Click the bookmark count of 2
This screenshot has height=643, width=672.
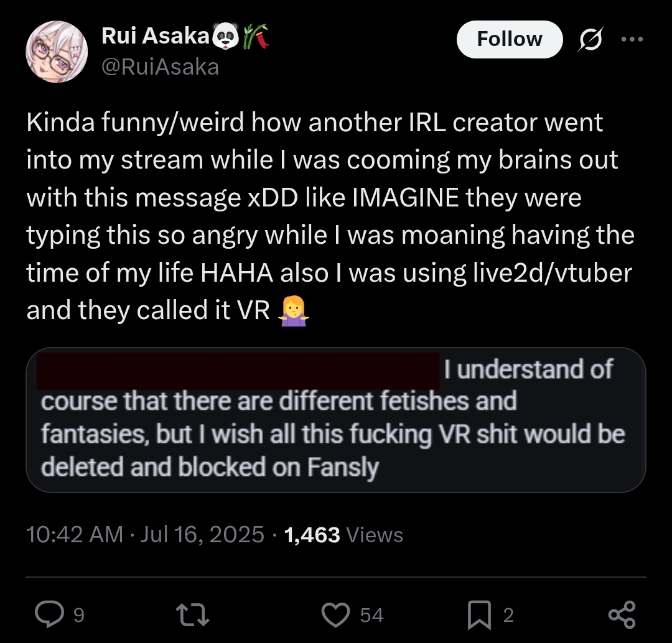[x=508, y=615]
